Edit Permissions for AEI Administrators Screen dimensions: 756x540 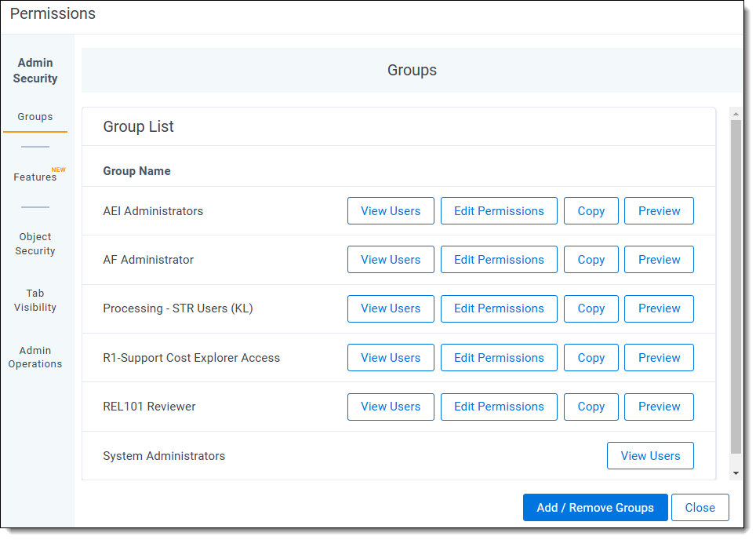(499, 211)
